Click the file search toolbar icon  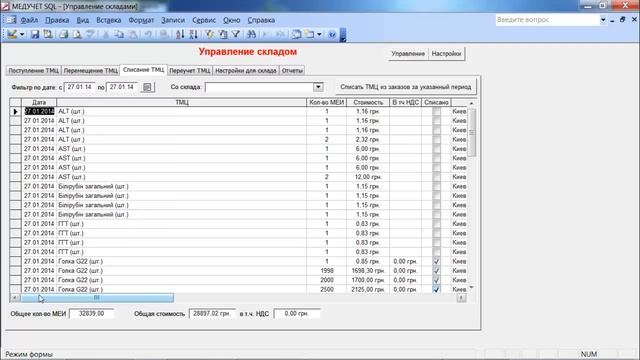pyautogui.click(x=48, y=34)
